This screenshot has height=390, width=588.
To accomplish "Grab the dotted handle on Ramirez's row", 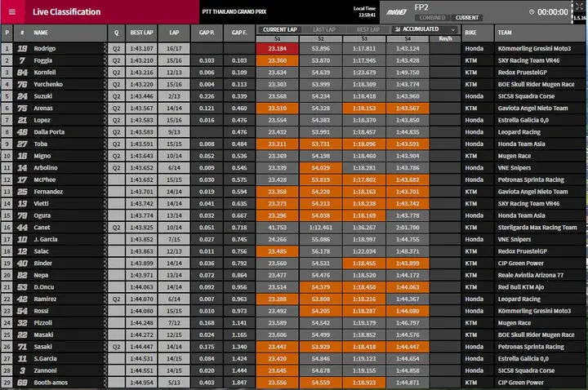I will (105, 299).
